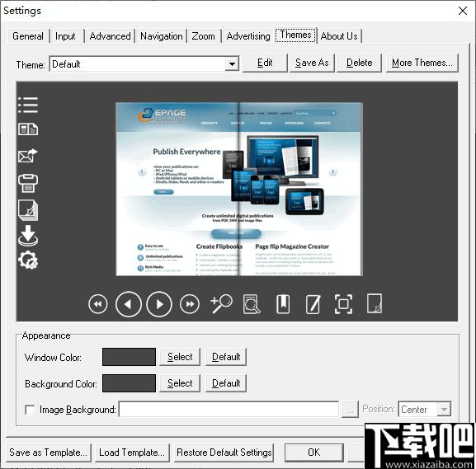Click the printer icon in preview sidebar
Screen dimensions: 476x469
[x=28, y=183]
